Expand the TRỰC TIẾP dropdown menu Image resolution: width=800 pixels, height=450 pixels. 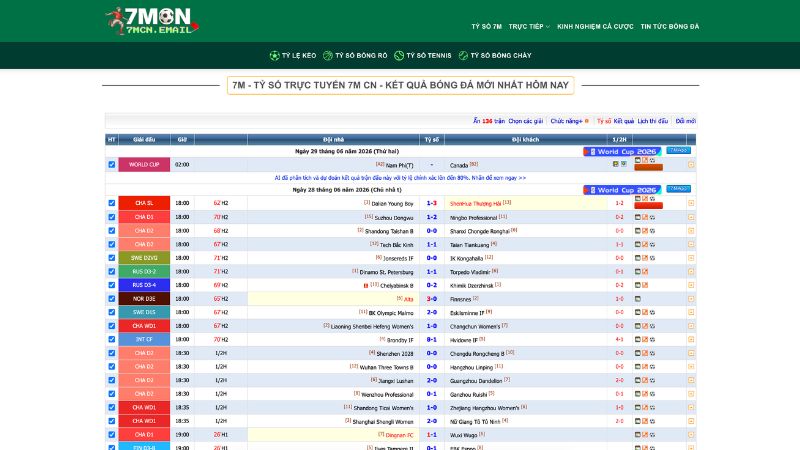(529, 27)
